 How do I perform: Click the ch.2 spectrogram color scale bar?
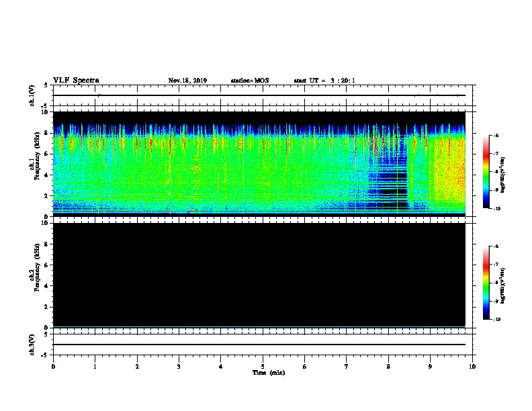pos(486,283)
